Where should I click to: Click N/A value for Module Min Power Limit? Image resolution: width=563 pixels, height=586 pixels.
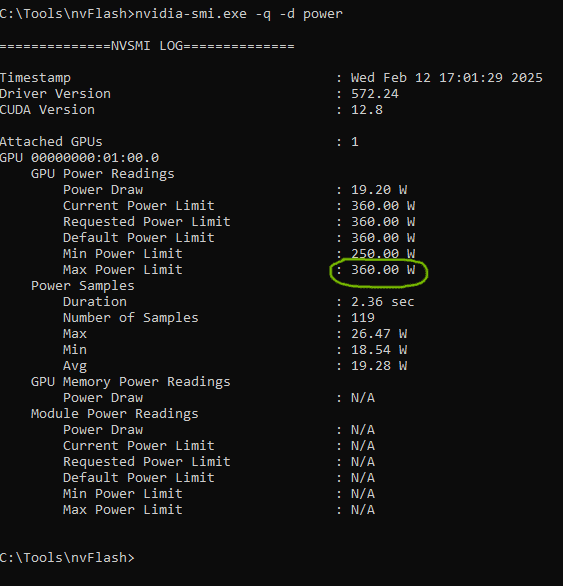(363, 494)
